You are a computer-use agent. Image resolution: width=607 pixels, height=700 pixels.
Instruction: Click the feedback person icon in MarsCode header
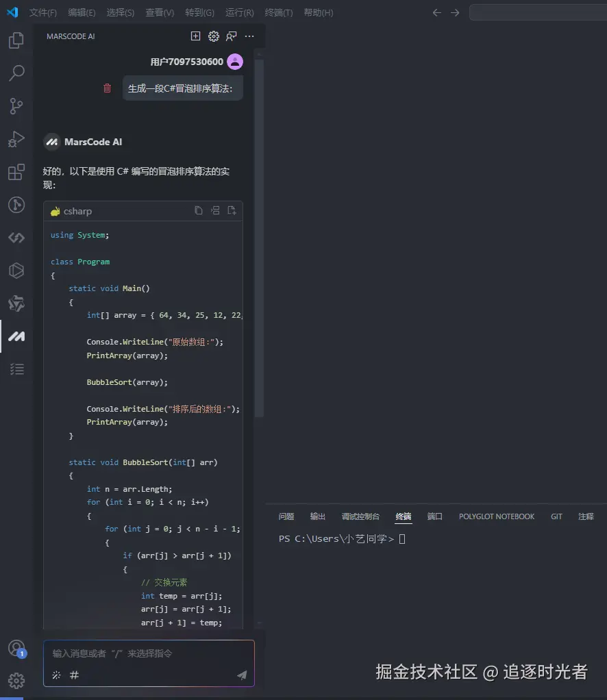(232, 36)
